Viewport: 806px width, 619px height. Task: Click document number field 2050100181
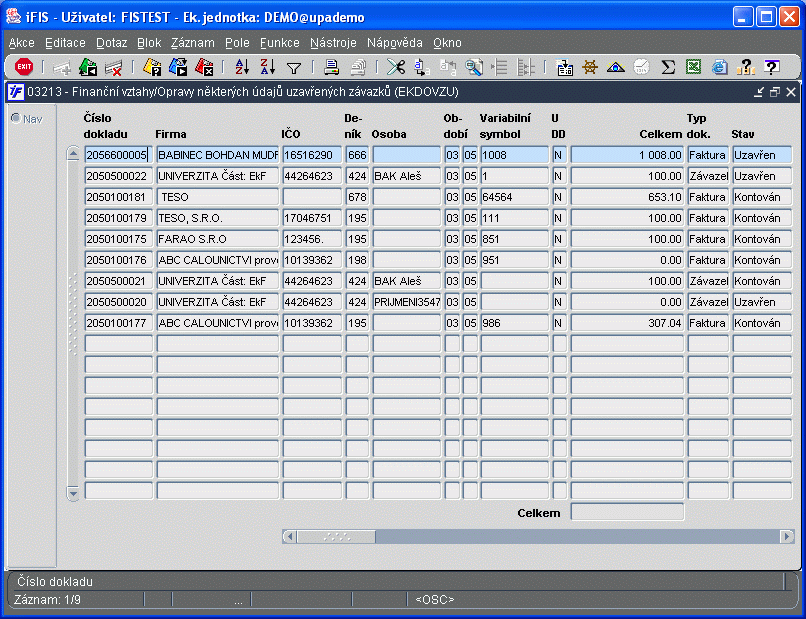(119, 197)
